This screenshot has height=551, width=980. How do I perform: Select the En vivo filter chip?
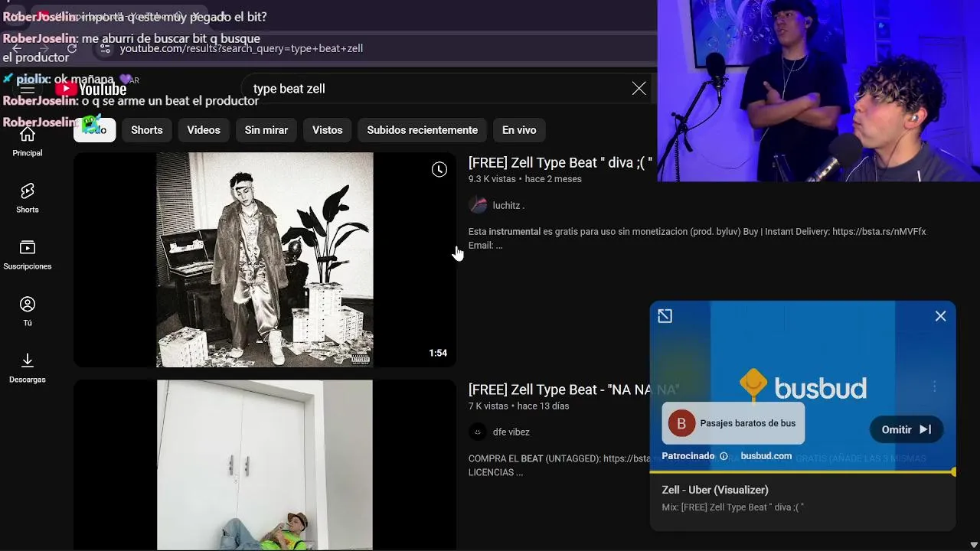[x=519, y=130]
